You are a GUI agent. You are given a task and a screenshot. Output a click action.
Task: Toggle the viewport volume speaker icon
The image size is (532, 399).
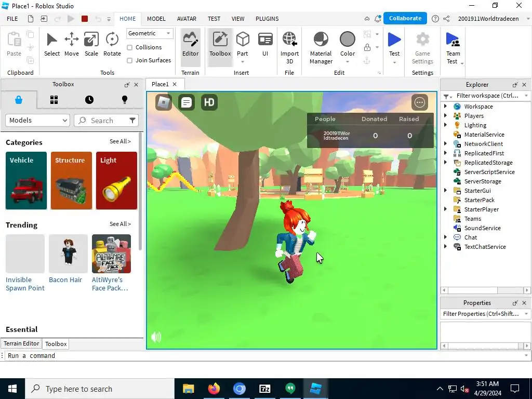pyautogui.click(x=156, y=337)
